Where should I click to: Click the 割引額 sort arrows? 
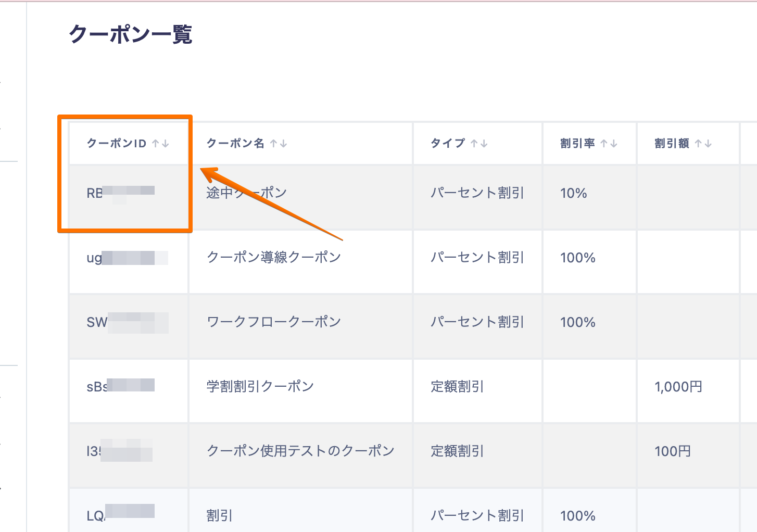point(703,144)
